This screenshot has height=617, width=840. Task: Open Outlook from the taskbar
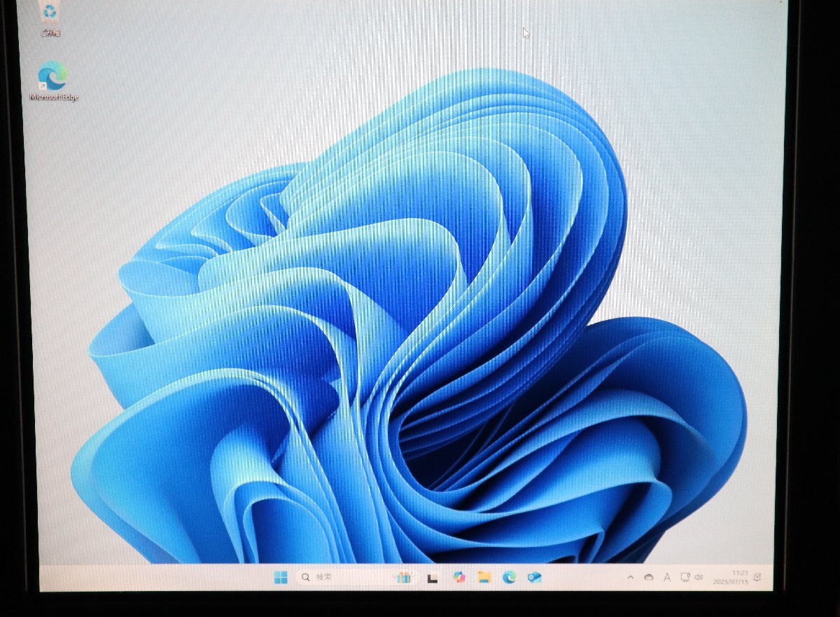[x=534, y=577]
